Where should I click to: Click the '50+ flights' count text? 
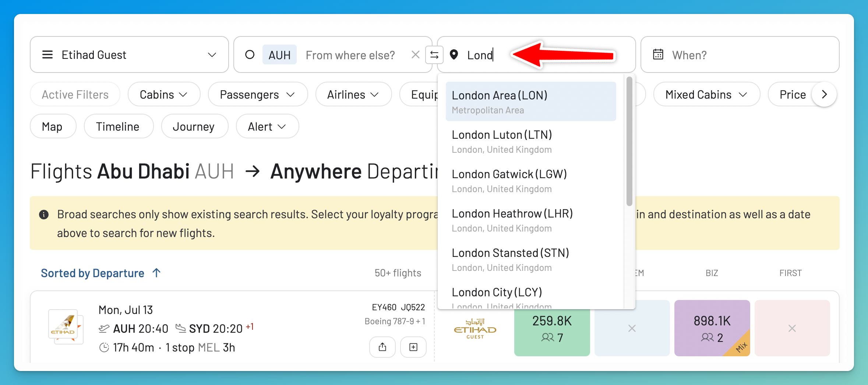(398, 273)
